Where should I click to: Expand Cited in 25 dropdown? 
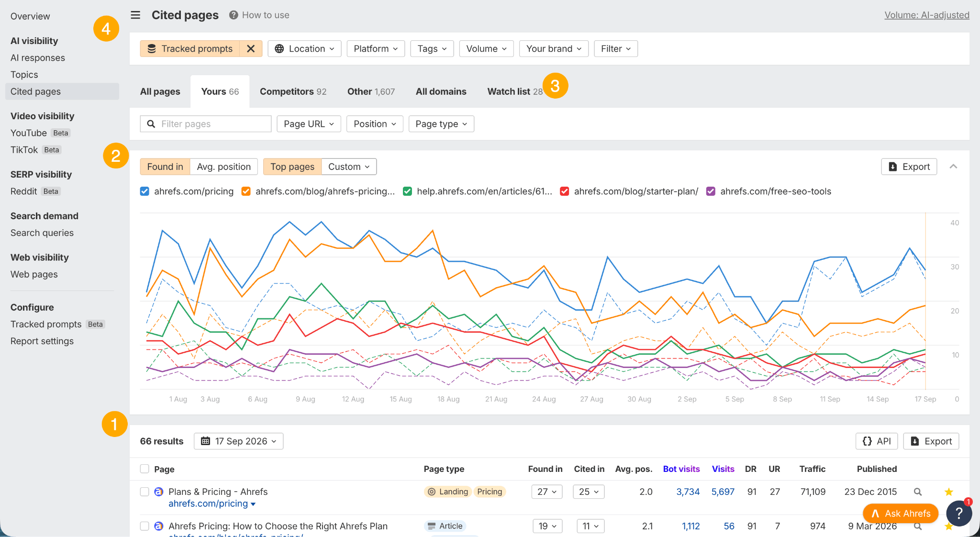589,492
